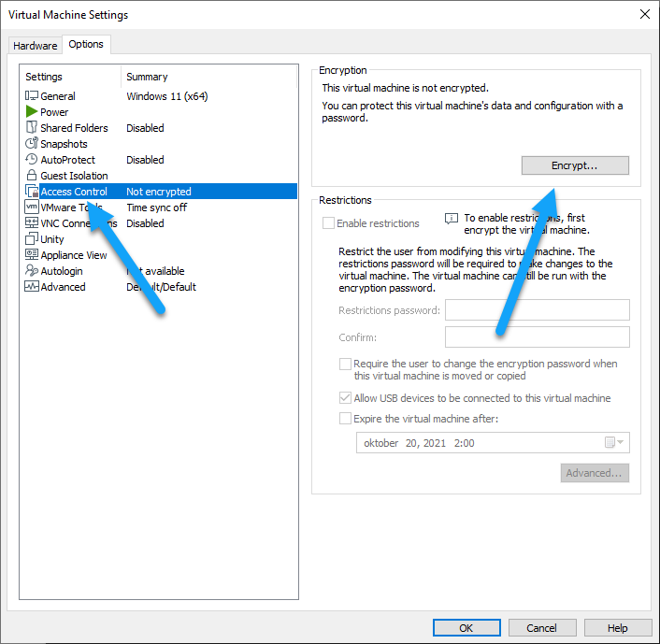The image size is (660, 644).
Task: Click the '2:00' time in expiry field
Action: (465, 443)
